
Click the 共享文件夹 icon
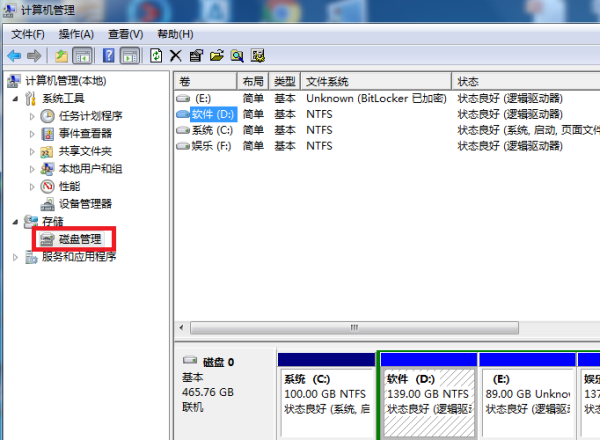pyautogui.click(x=47, y=152)
